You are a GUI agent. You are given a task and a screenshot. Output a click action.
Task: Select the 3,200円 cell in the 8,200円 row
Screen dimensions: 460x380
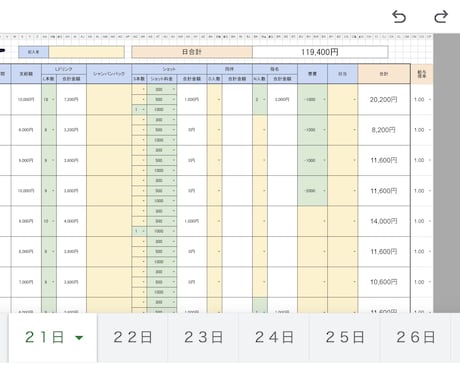[x=71, y=130]
